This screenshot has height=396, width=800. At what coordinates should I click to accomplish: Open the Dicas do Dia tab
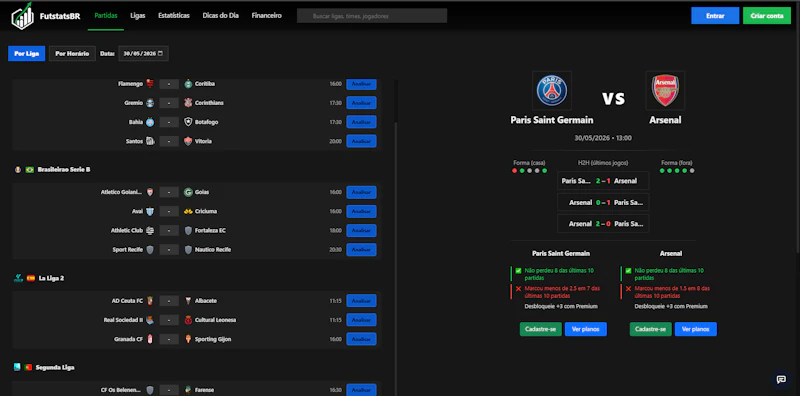(220, 16)
